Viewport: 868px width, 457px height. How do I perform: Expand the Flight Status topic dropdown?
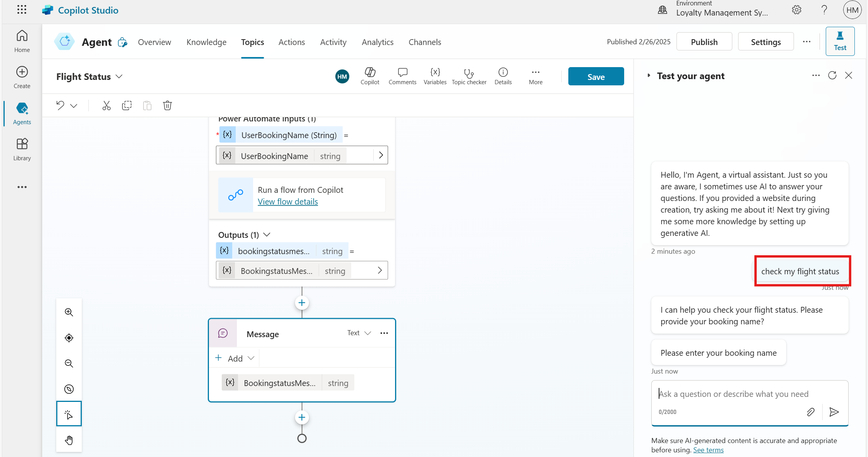[119, 77]
